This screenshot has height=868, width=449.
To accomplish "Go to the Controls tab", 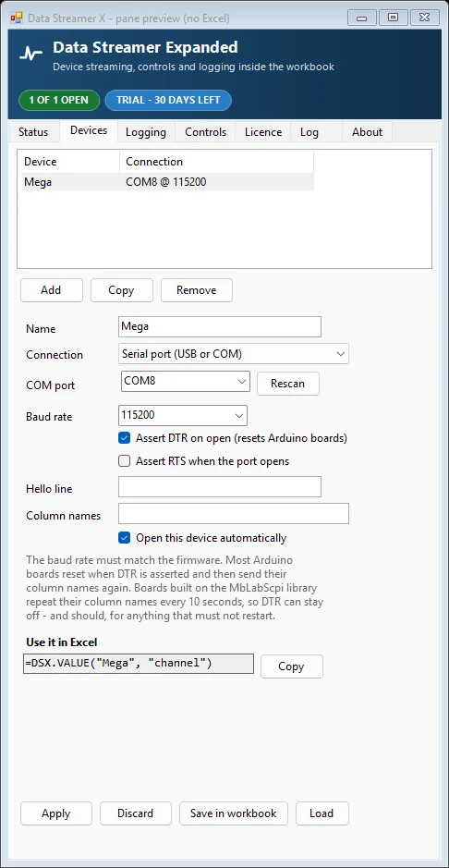I will (206, 132).
